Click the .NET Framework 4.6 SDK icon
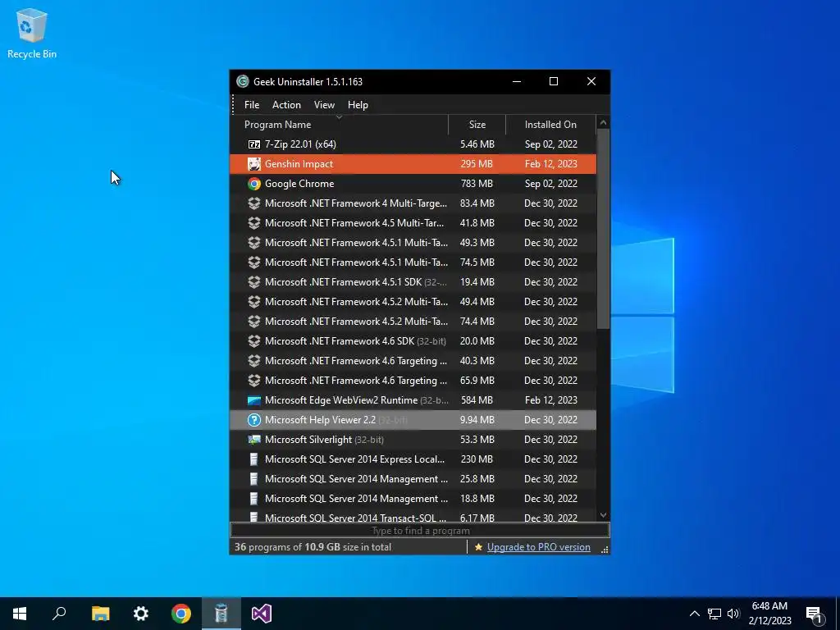The width and height of the screenshot is (840, 630). pos(254,340)
